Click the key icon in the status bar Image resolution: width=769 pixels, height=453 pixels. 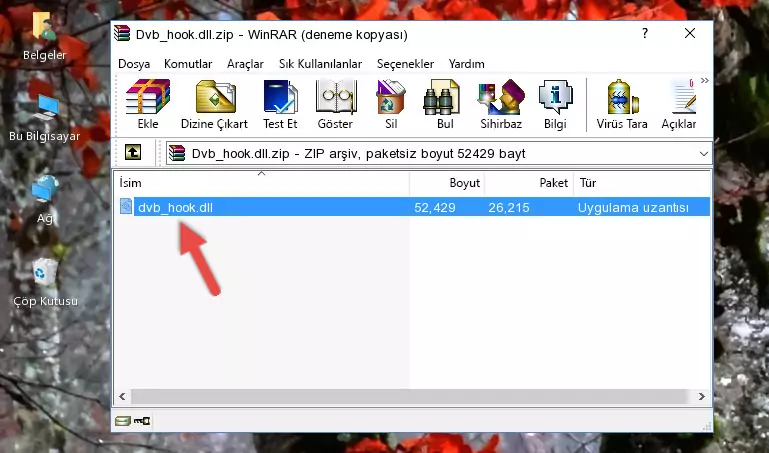(x=142, y=421)
